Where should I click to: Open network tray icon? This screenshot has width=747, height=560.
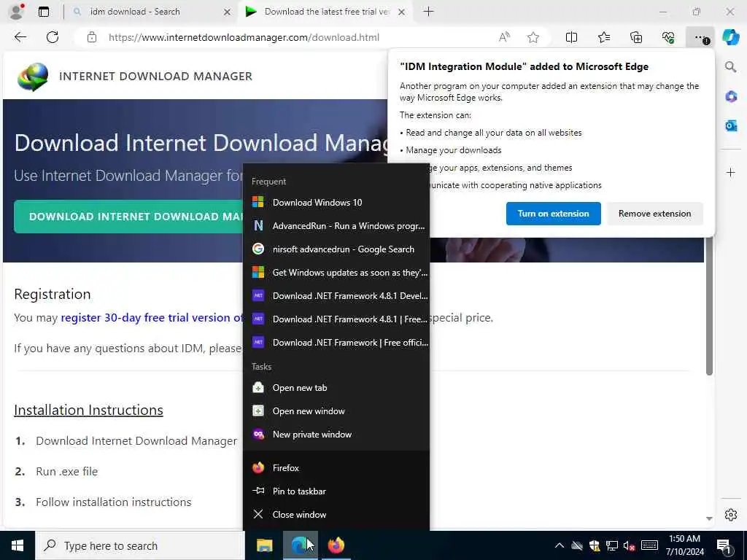click(x=612, y=545)
